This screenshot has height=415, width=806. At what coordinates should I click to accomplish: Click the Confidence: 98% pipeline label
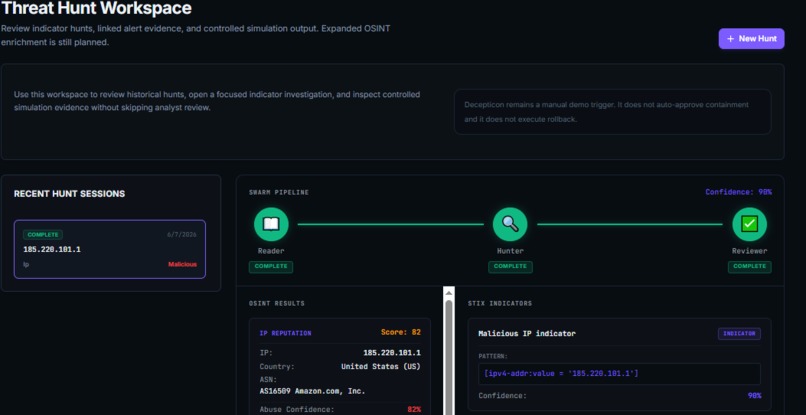pos(738,192)
